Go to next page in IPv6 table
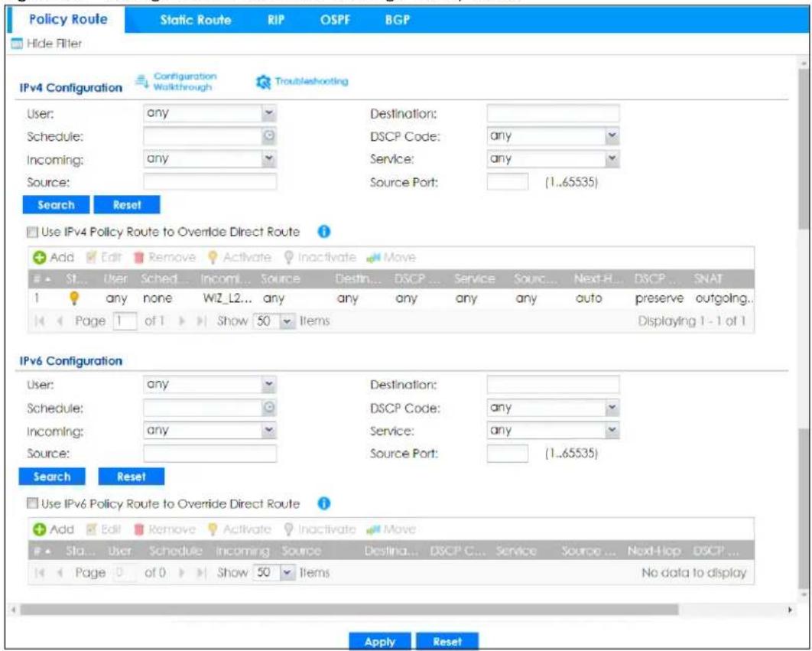The image size is (812, 651). coord(182,573)
